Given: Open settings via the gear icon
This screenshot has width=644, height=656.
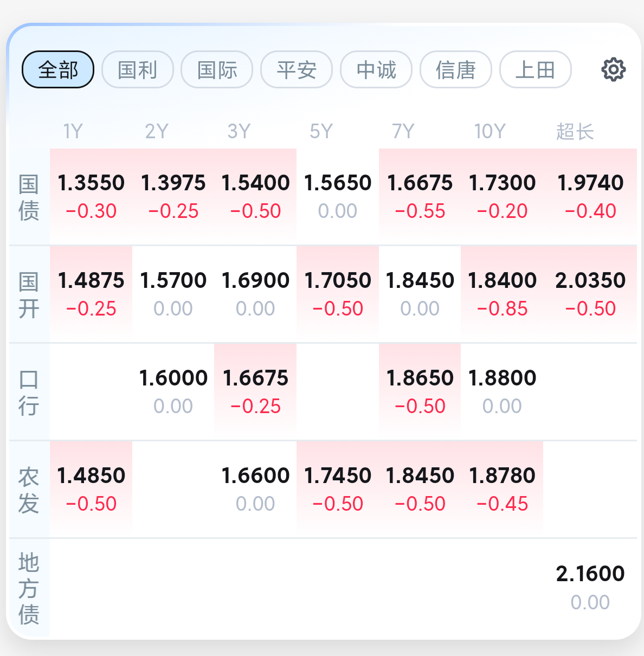Looking at the screenshot, I should [x=614, y=69].
